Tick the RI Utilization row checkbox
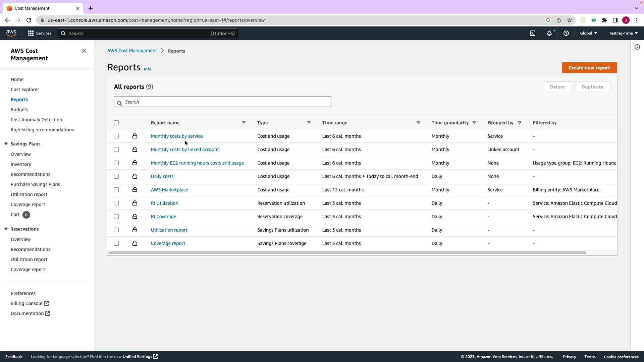644x362 pixels. (x=116, y=203)
